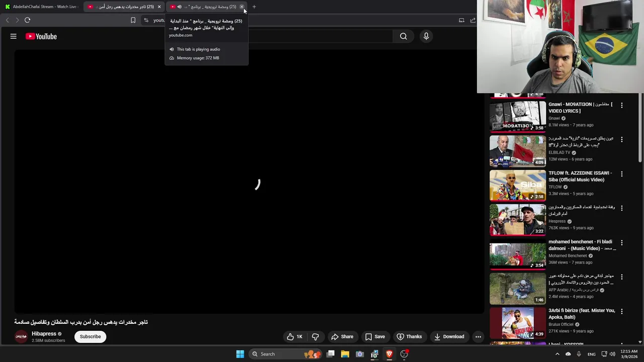Click the share icon in the address bar
Viewport: 644px width, 362px height.
(473, 20)
